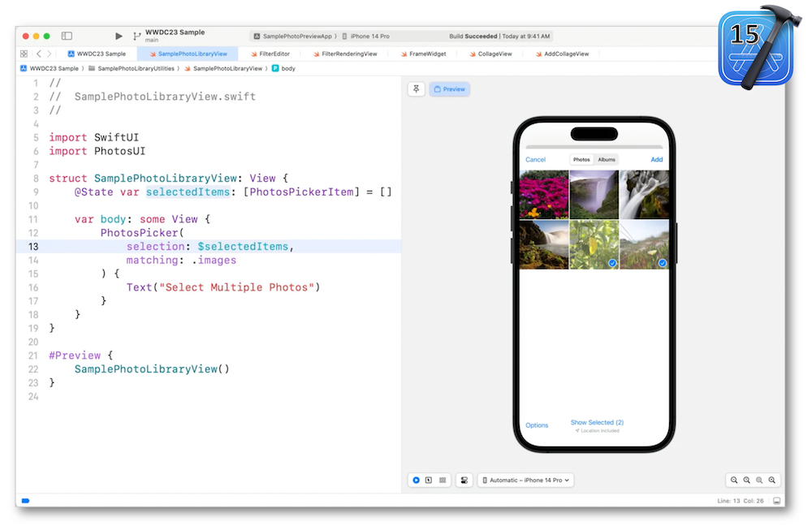Select the pink flowers photo
The width and height of the screenshot is (812, 526).
pyautogui.click(x=544, y=194)
